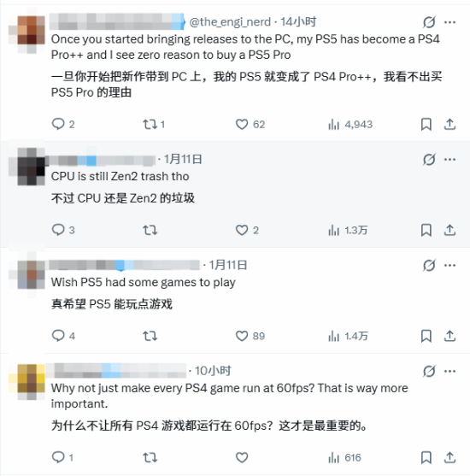
Task: View analytics of the 1.3万 views tweet
Action: pos(348,230)
